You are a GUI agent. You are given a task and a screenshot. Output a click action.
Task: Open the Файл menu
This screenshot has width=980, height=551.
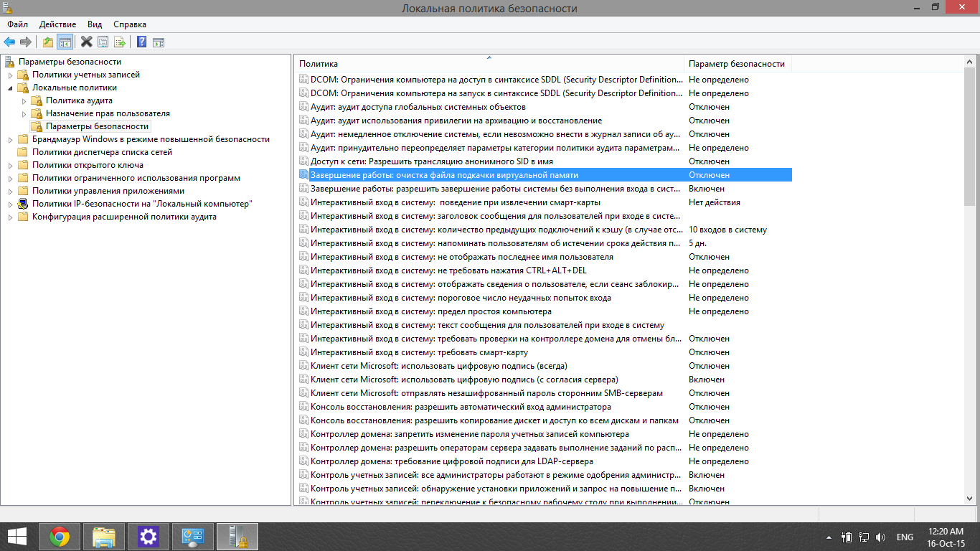(18, 24)
